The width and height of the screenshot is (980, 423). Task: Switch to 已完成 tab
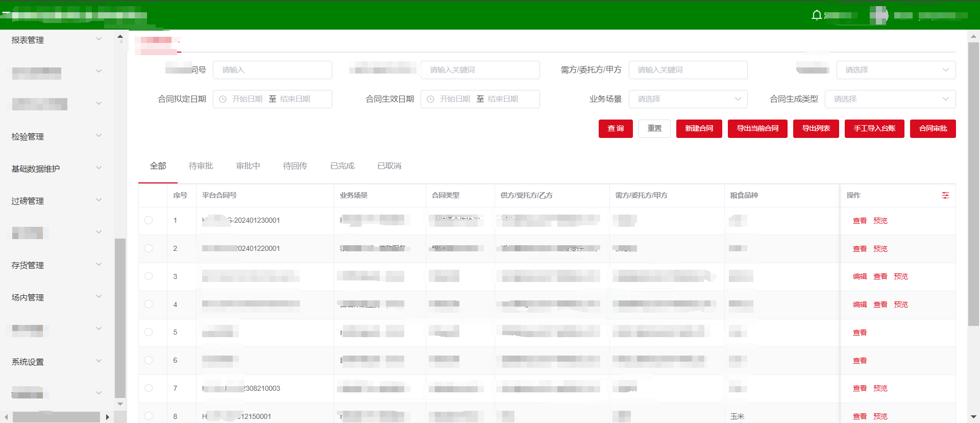pos(342,166)
